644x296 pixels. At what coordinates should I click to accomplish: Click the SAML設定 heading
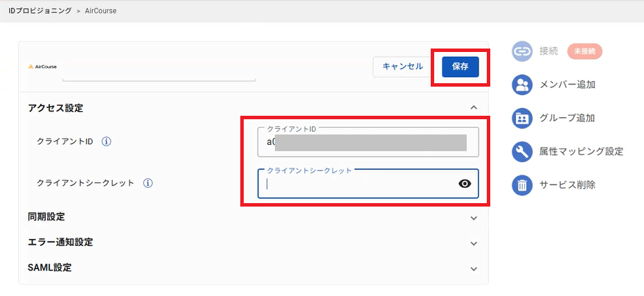click(50, 268)
